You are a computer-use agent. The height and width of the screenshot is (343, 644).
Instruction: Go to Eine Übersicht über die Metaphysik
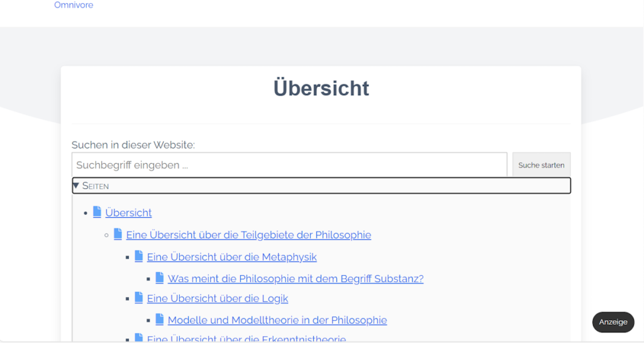click(x=231, y=257)
